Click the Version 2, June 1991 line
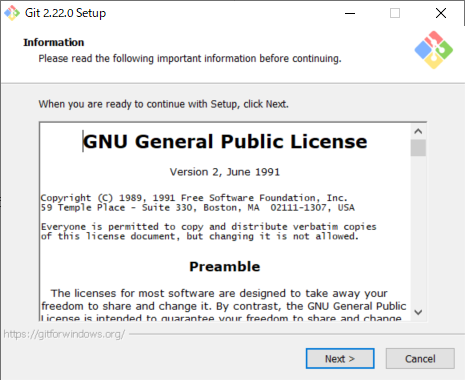This screenshot has height=380, width=465. pos(225,172)
